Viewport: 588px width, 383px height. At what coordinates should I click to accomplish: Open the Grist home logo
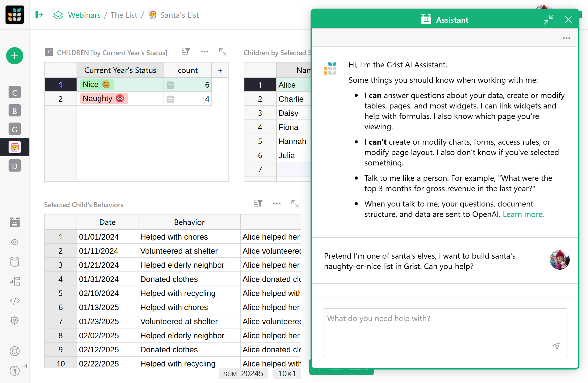(x=14, y=15)
